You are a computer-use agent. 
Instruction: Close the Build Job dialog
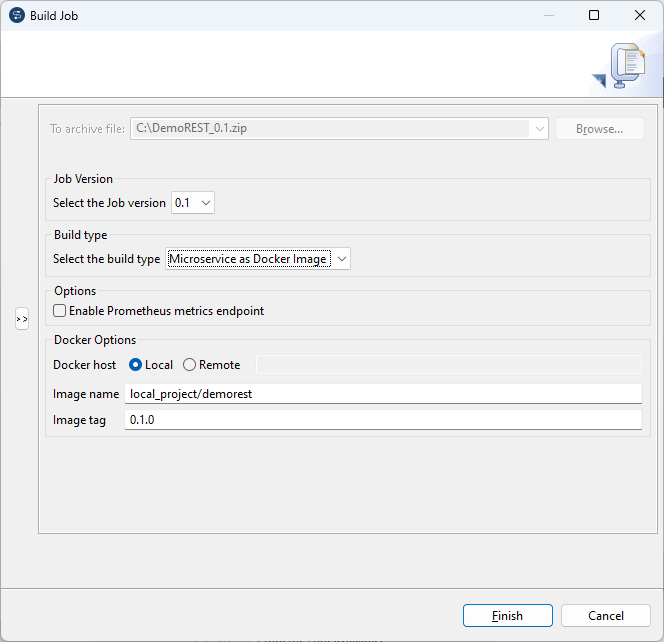click(x=640, y=15)
